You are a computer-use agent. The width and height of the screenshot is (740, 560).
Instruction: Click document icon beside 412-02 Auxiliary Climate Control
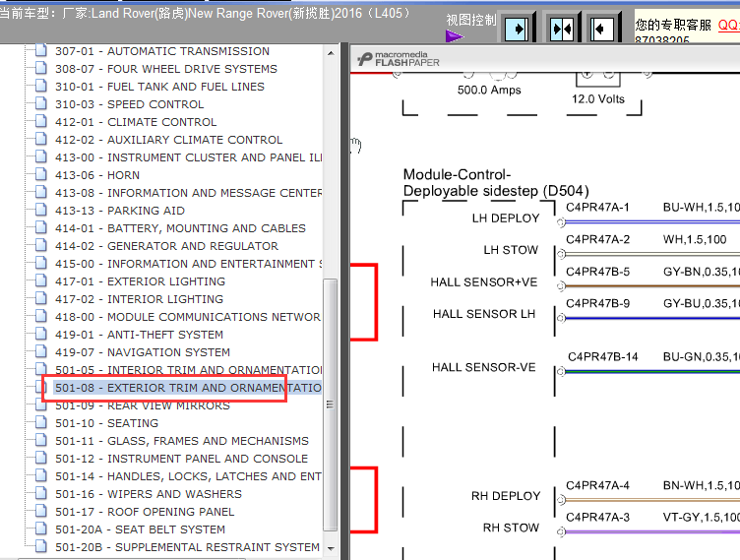pos(41,139)
